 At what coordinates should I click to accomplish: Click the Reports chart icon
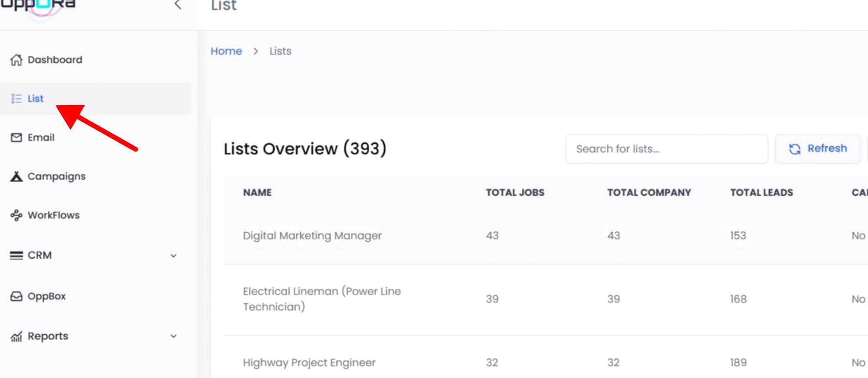[16, 336]
